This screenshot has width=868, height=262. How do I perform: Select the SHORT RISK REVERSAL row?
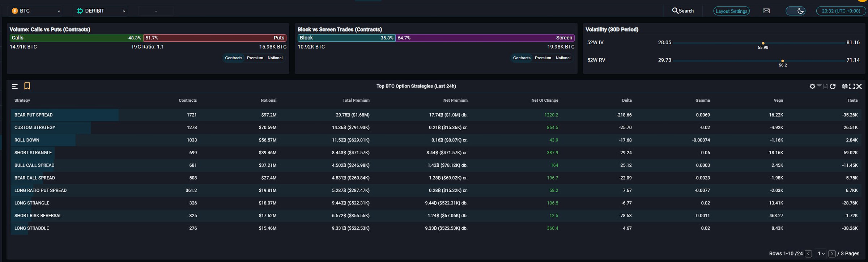[x=436, y=216]
